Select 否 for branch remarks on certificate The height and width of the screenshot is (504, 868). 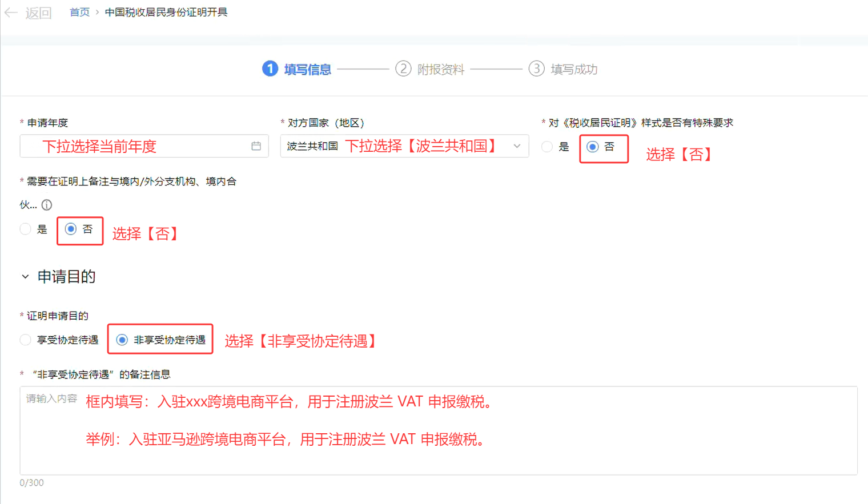click(x=71, y=229)
